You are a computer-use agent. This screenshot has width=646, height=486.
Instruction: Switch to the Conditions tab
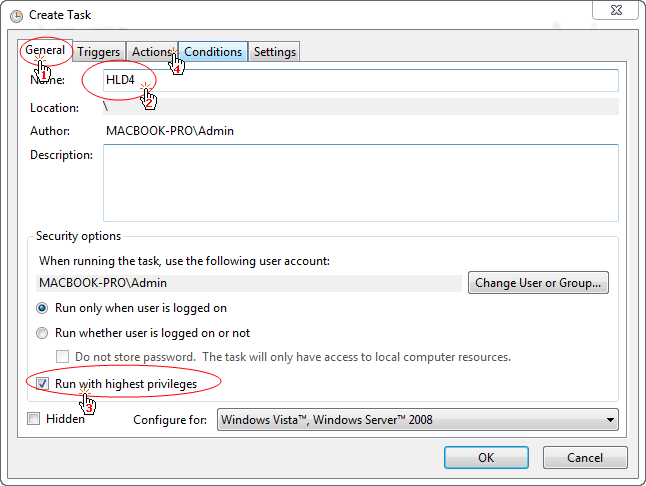point(213,52)
